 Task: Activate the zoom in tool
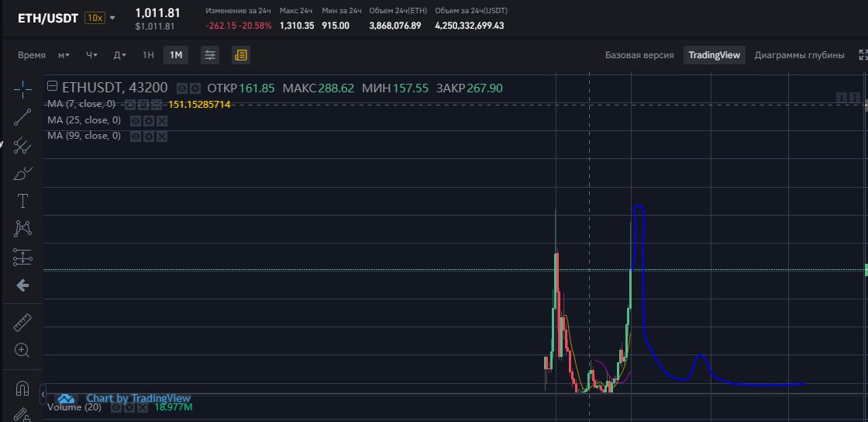22,350
